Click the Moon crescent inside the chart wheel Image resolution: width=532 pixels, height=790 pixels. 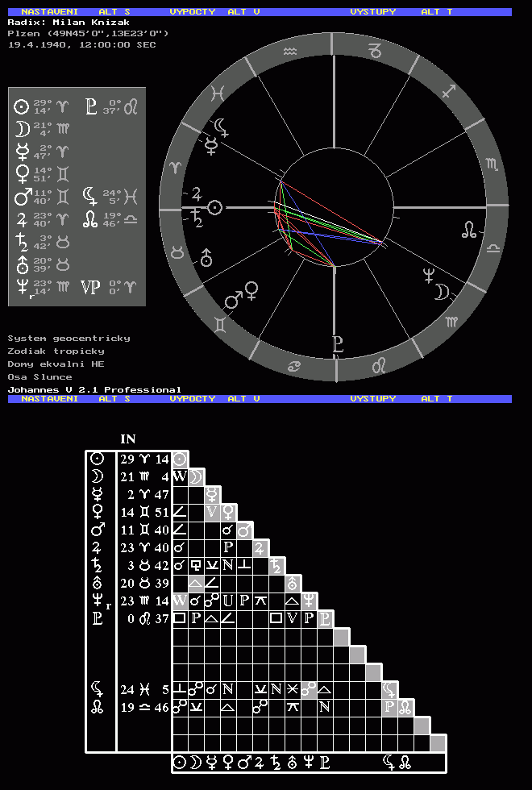click(x=442, y=292)
